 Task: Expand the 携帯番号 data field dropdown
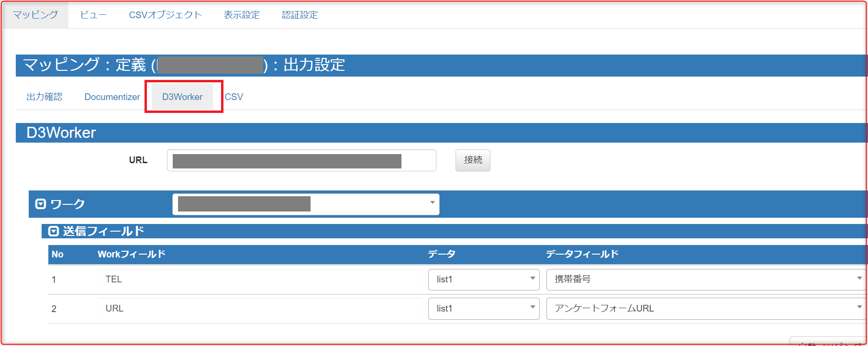tap(706, 279)
